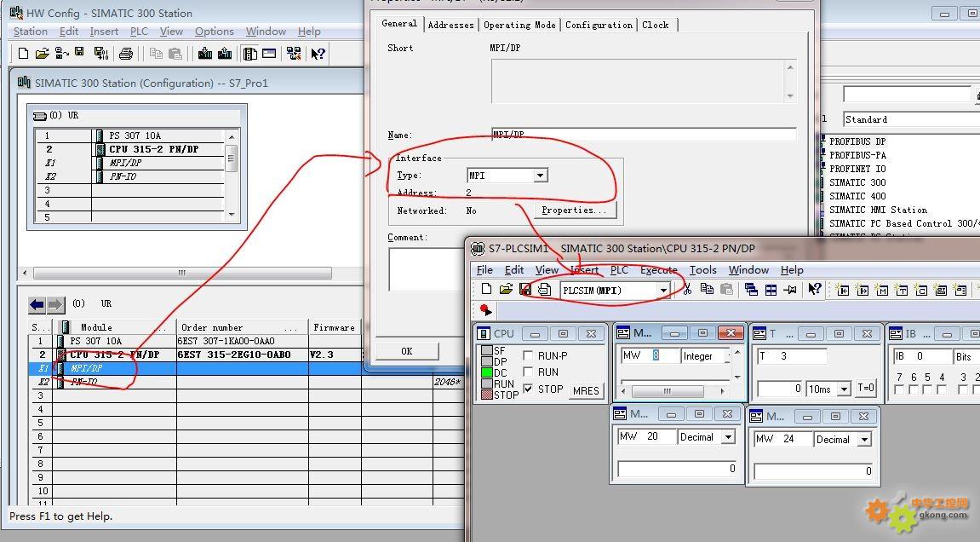Click horizontal scrollbar under the rack view
Viewport: 980px width, 542px height.
(182, 273)
